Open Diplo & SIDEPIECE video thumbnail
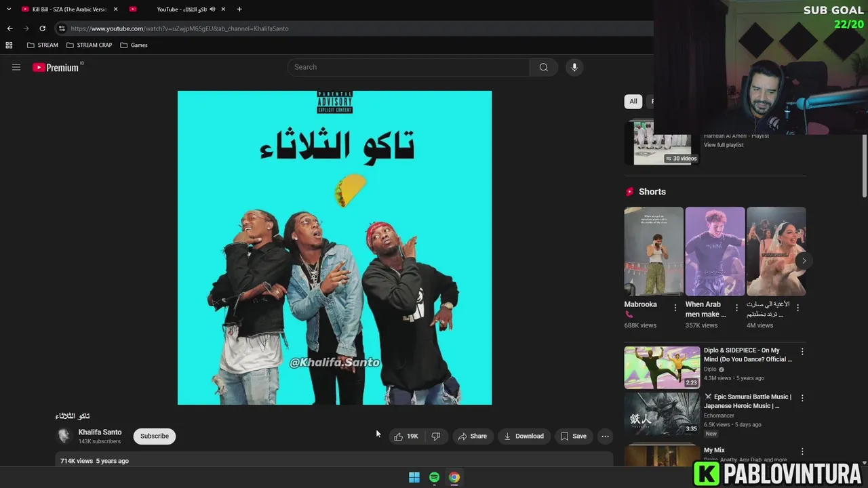This screenshot has width=868, height=488. (662, 367)
